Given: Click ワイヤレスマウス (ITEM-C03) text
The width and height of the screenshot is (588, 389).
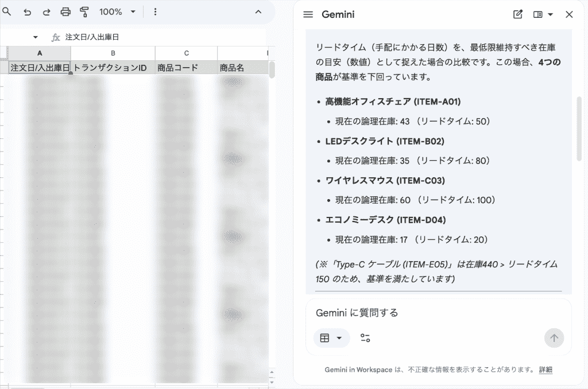Looking at the screenshot, I should click(385, 180).
